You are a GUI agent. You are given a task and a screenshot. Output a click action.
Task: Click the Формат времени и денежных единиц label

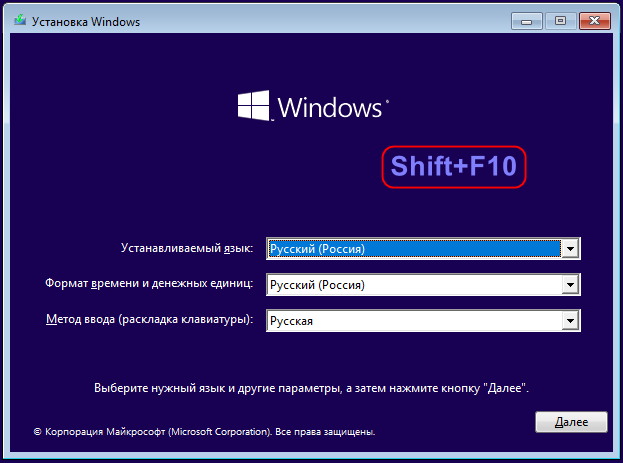[x=149, y=284]
